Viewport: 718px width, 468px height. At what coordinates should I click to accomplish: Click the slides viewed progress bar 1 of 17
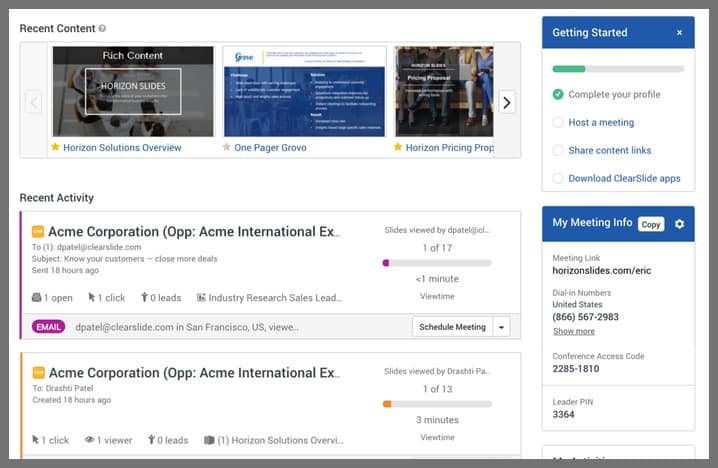pyautogui.click(x=437, y=263)
